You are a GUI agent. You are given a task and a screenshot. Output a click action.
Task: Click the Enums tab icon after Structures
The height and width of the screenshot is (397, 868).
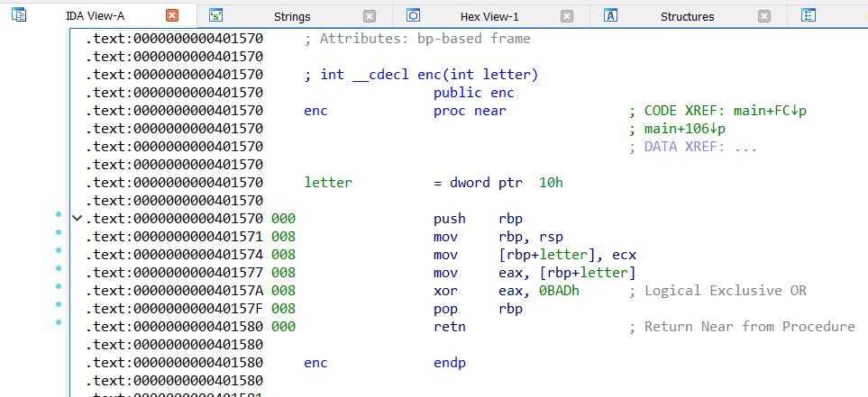(x=809, y=15)
